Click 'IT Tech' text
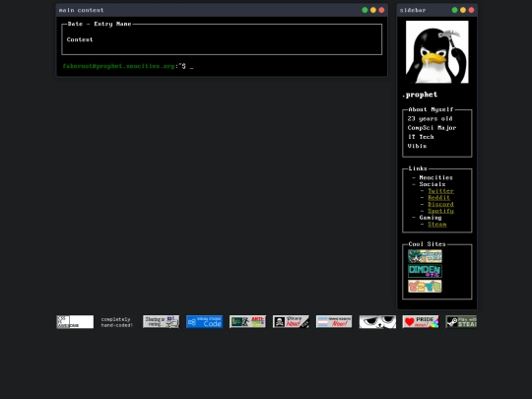Image resolution: width=532 pixels, height=399 pixels. (421, 137)
